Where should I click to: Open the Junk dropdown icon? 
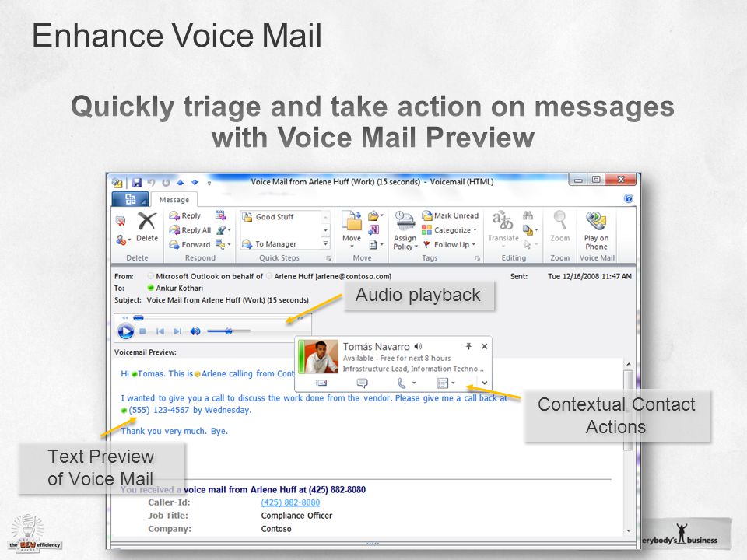(x=122, y=240)
